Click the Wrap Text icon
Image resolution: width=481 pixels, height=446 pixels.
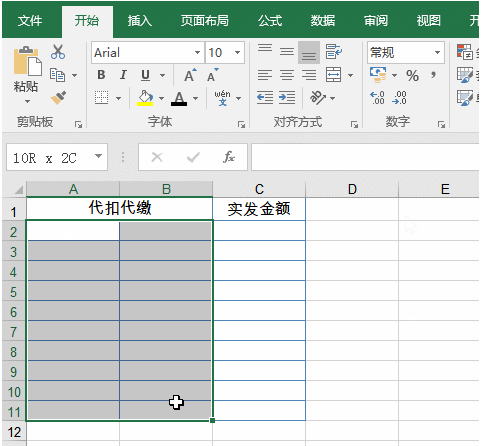pos(334,52)
